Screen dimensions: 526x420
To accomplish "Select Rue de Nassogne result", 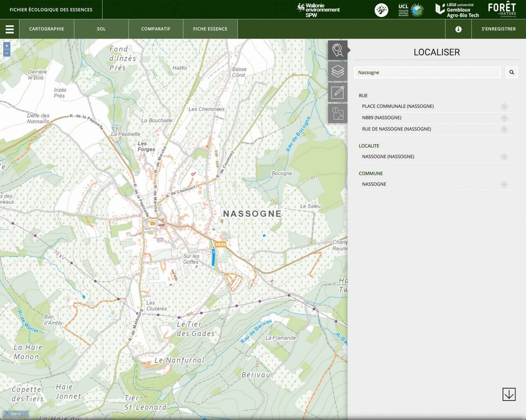I will (397, 129).
